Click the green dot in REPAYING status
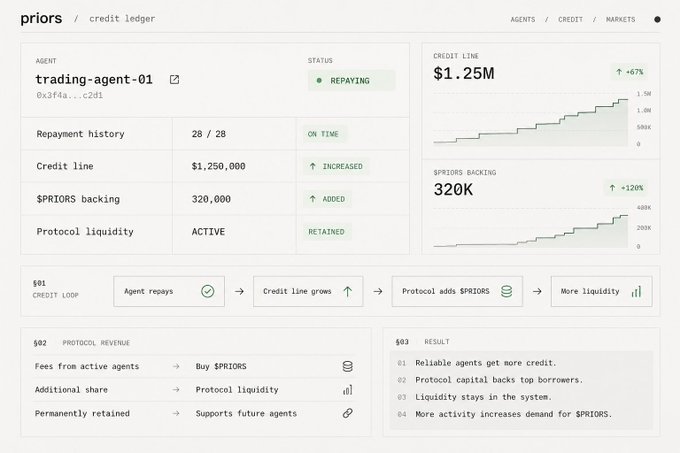Viewport: 680px width, 453px height. tap(319, 80)
